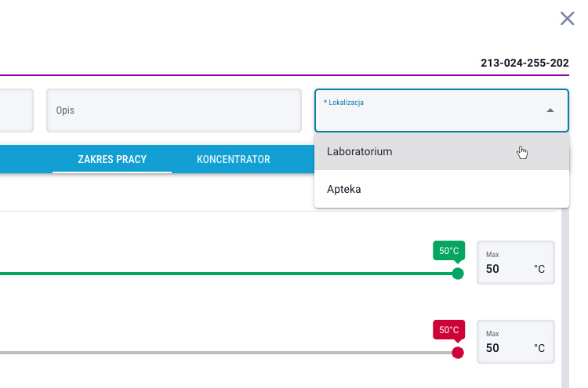588x388 pixels.
Task: Click on the green slider track
Action: pos(225,274)
